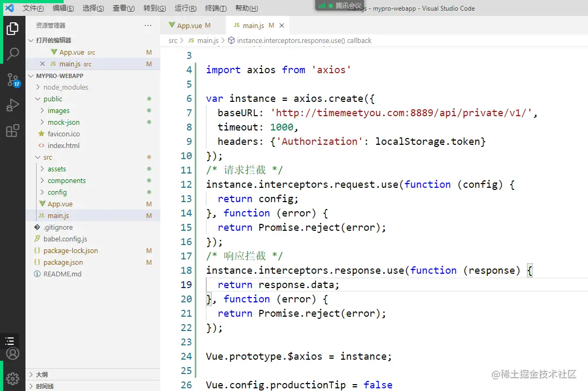Click the 'false' keyword on line 26
The width and height of the screenshot is (588, 391).
pos(378,385)
